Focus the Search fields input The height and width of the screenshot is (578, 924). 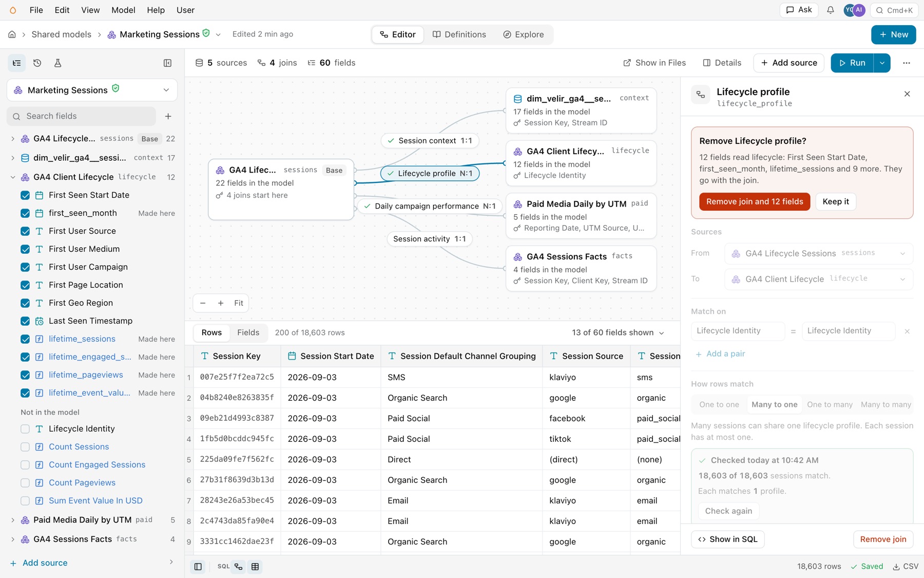pos(82,116)
